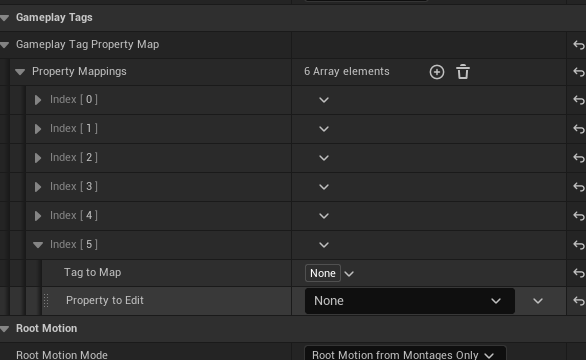
Task: Expand Index [ 1 ] entry
Action: coord(38,129)
